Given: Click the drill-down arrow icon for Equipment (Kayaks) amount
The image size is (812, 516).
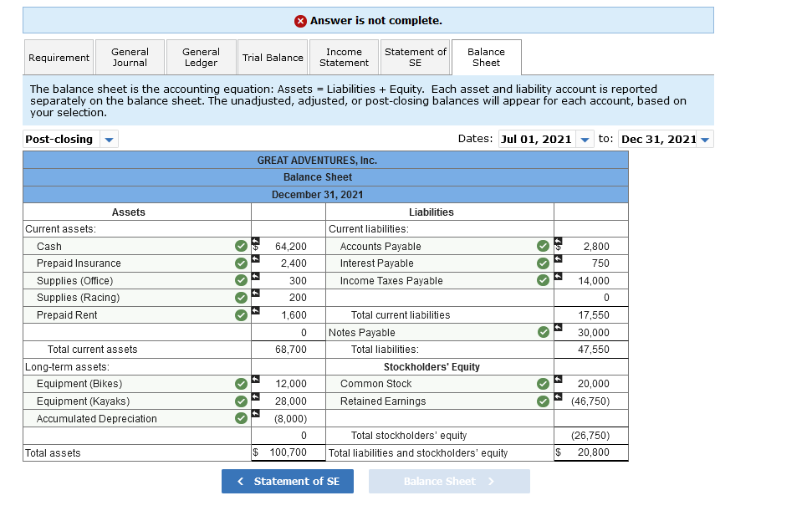Looking at the screenshot, I should (x=255, y=396).
